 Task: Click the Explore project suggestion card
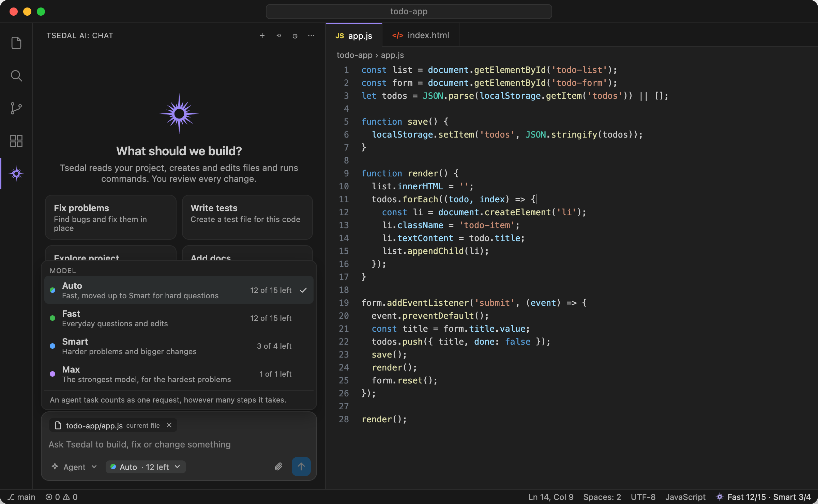coord(110,253)
